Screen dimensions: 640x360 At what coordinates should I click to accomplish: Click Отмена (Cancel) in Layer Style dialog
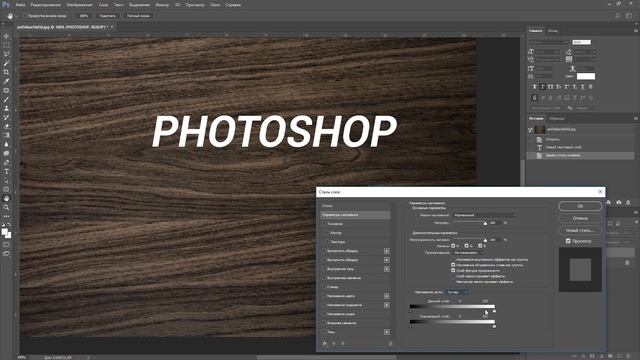pyautogui.click(x=580, y=218)
